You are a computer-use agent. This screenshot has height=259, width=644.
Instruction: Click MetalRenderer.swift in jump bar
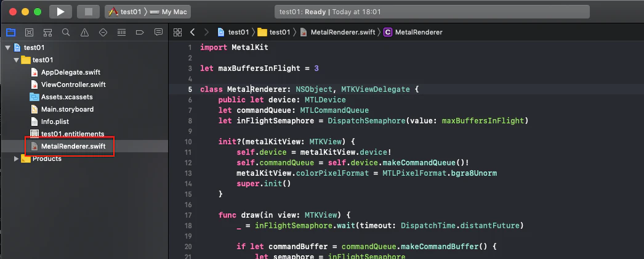[x=338, y=32]
